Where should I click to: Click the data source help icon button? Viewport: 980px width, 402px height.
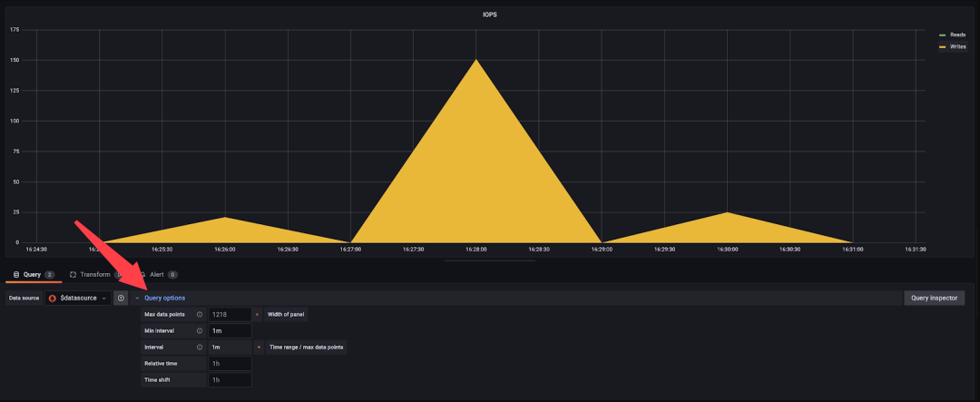tap(121, 299)
